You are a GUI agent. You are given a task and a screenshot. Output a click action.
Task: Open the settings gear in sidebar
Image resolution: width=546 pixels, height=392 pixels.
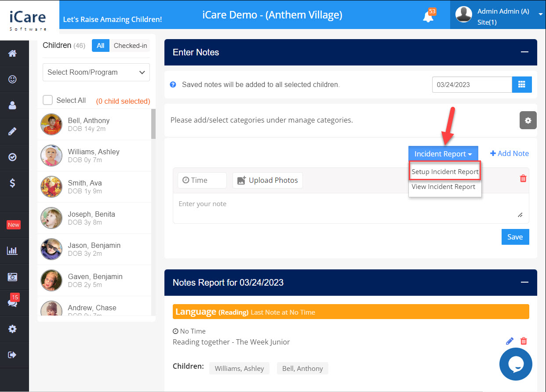coord(13,329)
